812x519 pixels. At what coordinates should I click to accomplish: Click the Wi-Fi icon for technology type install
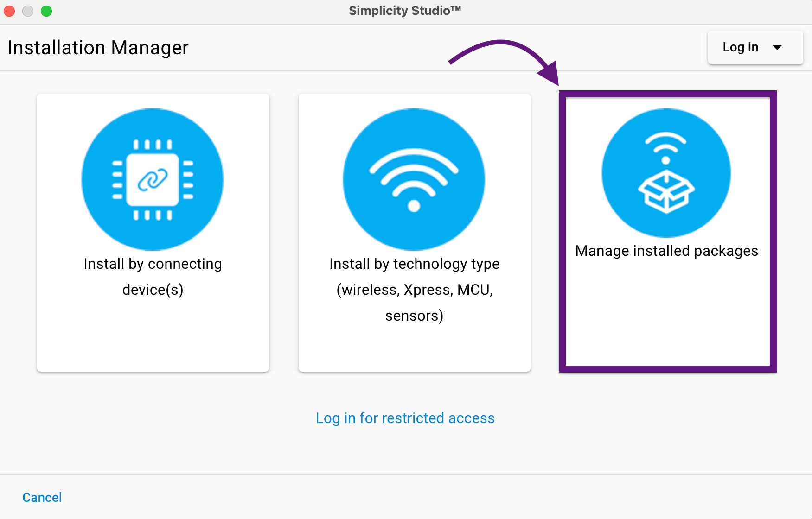click(414, 179)
